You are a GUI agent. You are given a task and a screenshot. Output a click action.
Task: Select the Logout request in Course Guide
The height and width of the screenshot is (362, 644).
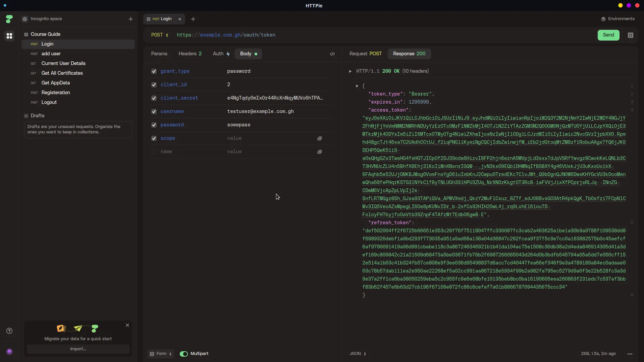point(49,102)
